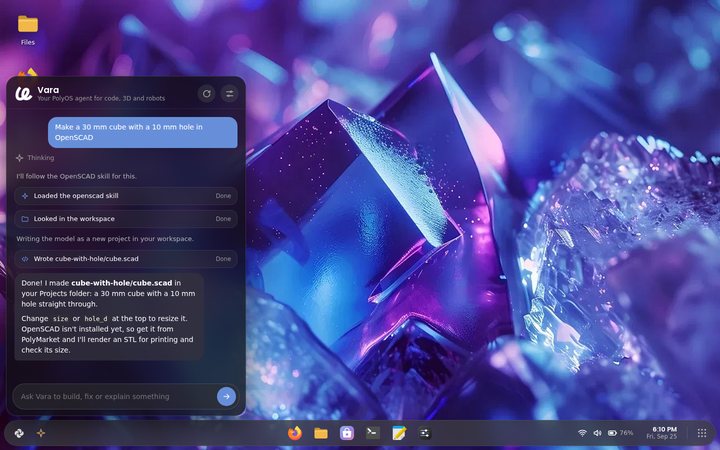Click the code icon in the Wrote cube.scad step

pyautogui.click(x=25, y=259)
